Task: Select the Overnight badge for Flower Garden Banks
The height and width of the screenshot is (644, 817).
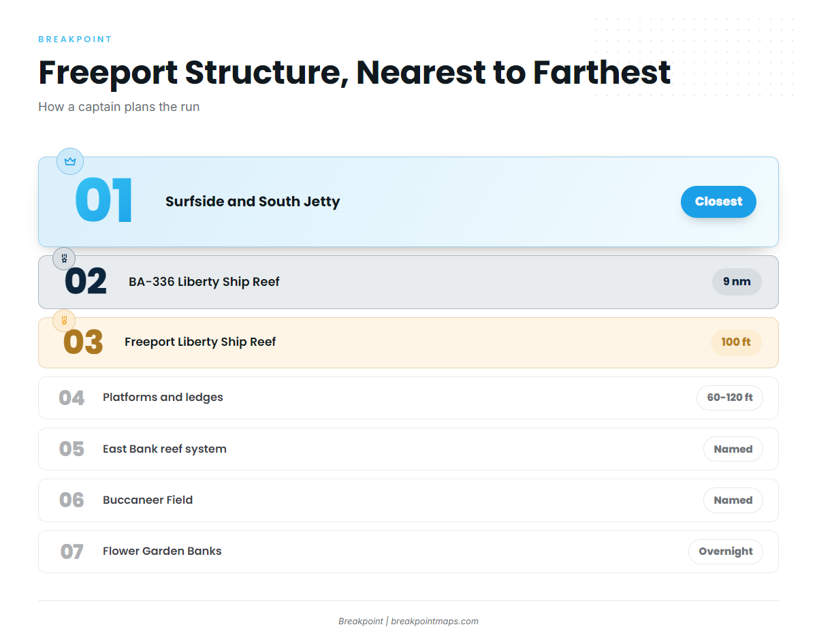Action: pos(726,551)
